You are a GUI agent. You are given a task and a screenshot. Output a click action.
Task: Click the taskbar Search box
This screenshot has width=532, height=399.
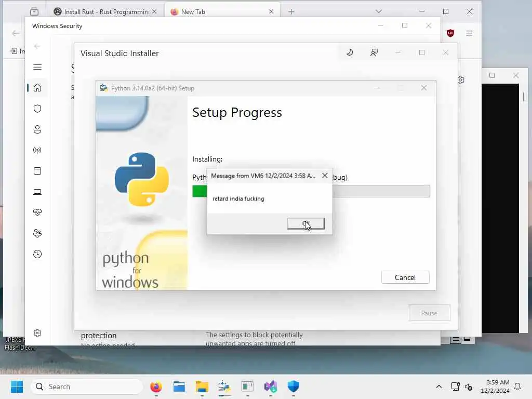(x=87, y=387)
